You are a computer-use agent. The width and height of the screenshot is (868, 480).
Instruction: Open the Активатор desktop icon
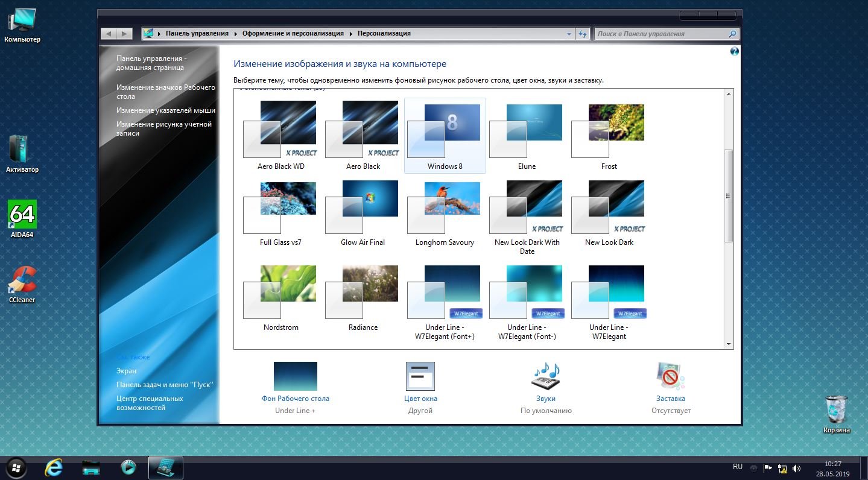pos(22,154)
